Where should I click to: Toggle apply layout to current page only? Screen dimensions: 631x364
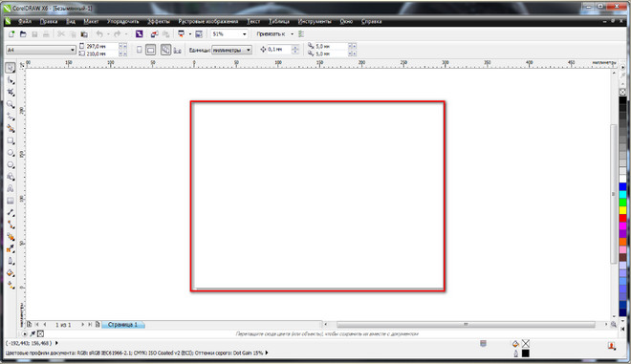pyautogui.click(x=177, y=50)
